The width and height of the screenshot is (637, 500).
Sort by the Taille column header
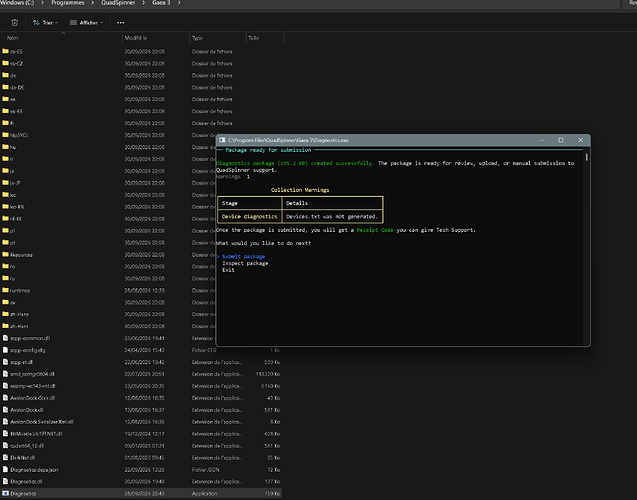click(254, 38)
